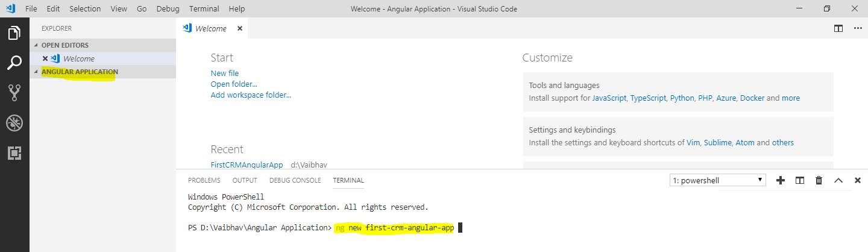Install Atom keybindings link

[745, 143]
